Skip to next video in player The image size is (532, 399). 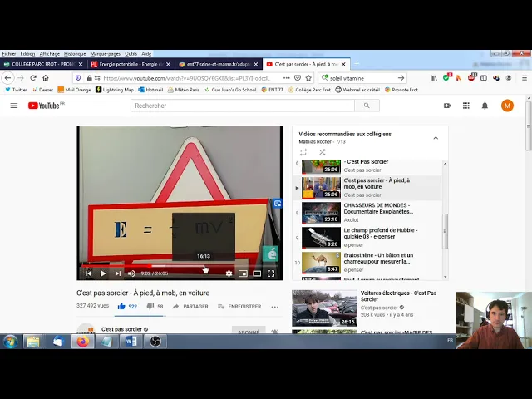[x=118, y=273]
